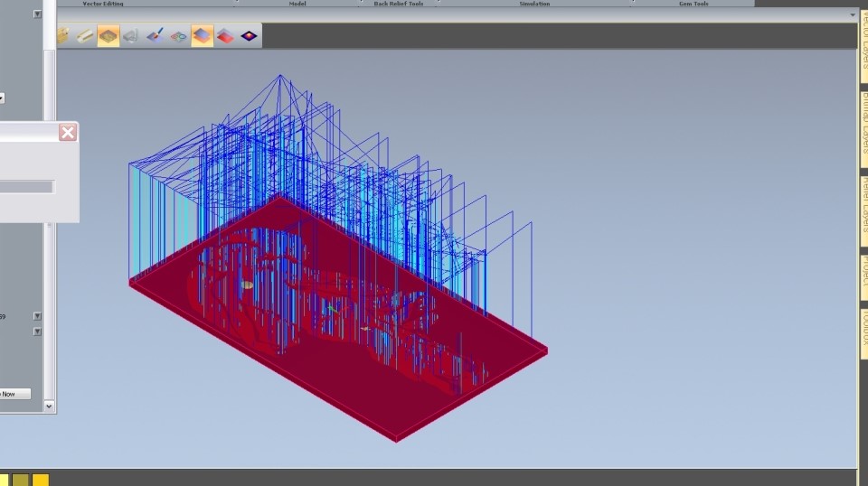Click the gray 3D shape toolbar icon
This screenshot has width=868, height=486.
pyautogui.click(x=132, y=36)
